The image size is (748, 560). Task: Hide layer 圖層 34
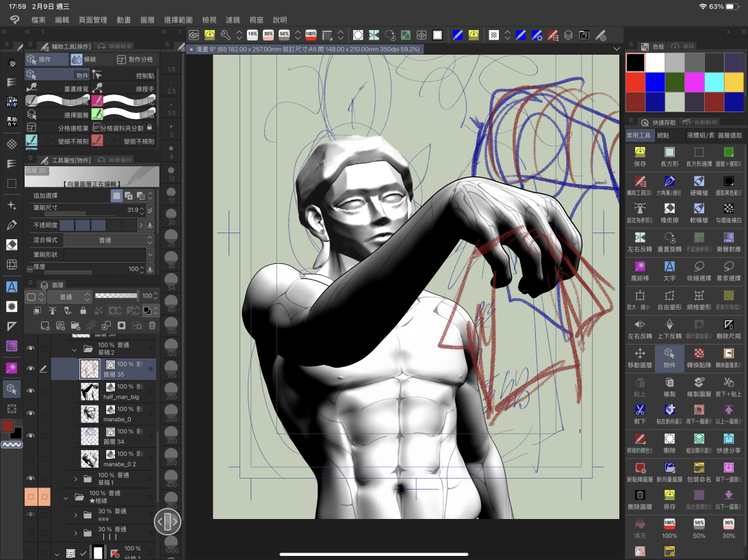coord(31,436)
